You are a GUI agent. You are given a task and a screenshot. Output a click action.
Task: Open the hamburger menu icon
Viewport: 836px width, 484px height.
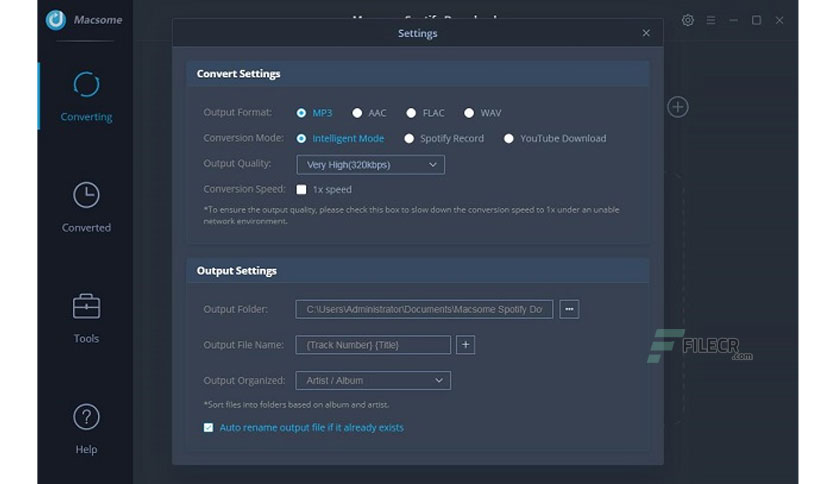(711, 20)
